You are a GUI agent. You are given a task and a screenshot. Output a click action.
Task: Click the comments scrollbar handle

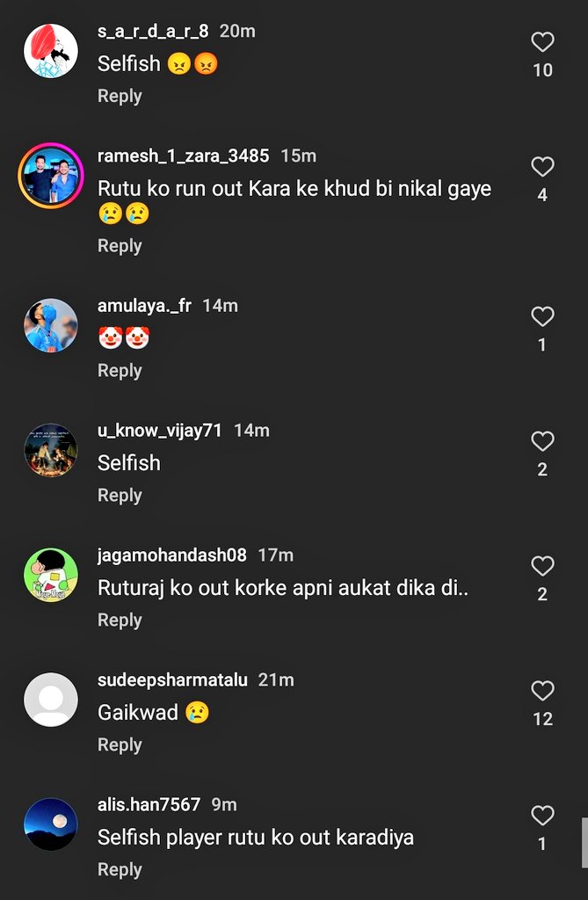[584, 841]
